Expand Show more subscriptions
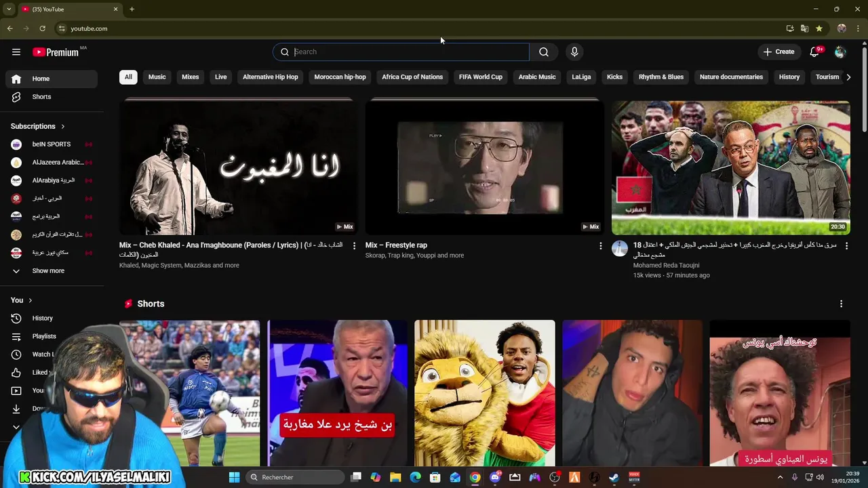Screen dimensions: 868x488 pyautogui.click(x=52, y=270)
